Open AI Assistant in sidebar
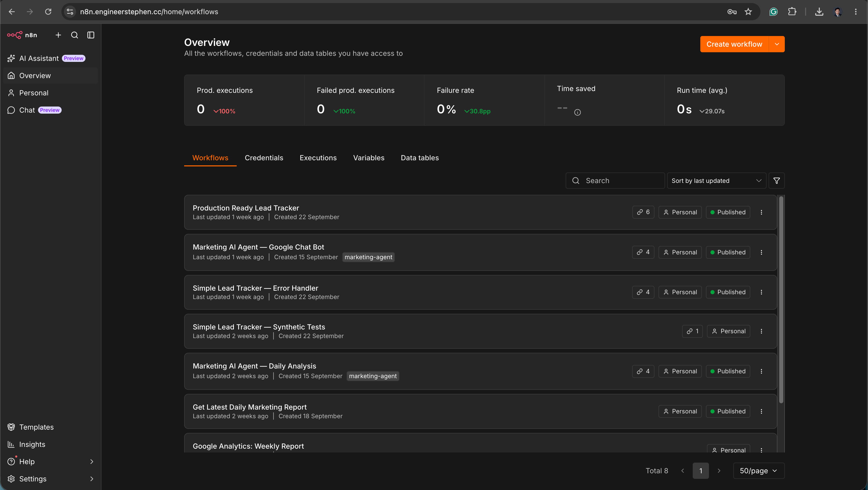Viewport: 868px width, 490px height. click(50, 58)
